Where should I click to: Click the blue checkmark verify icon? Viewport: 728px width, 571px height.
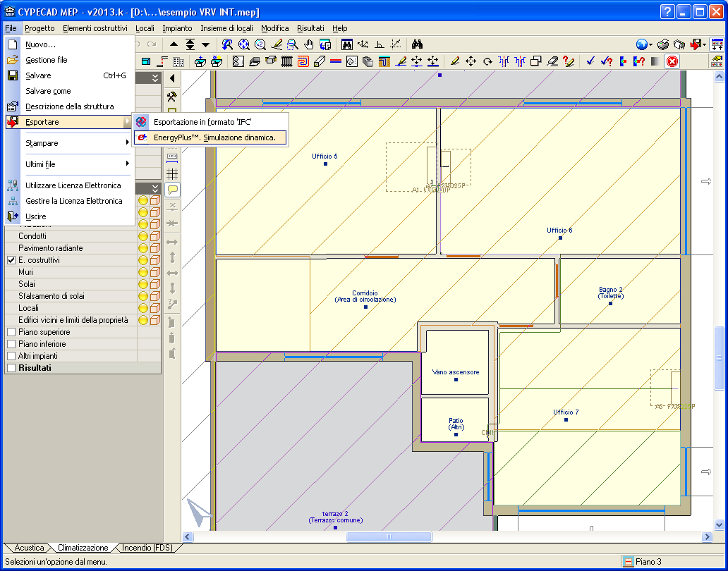(x=590, y=61)
